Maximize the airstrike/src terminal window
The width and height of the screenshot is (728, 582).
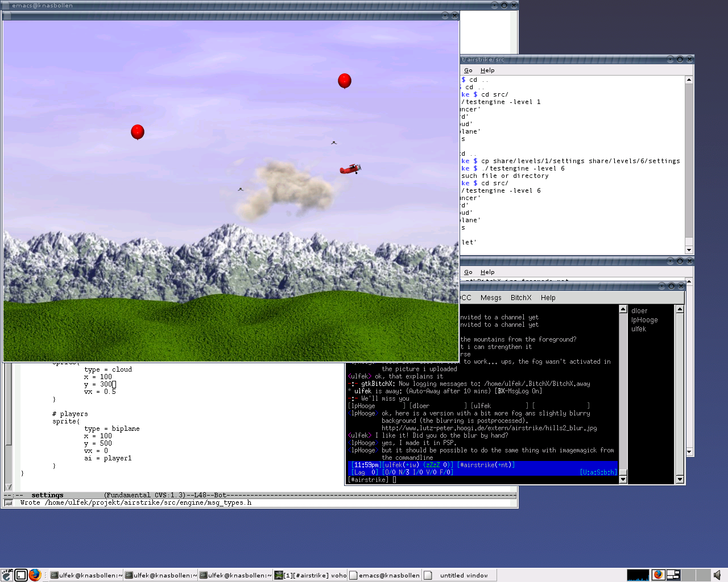click(680, 59)
